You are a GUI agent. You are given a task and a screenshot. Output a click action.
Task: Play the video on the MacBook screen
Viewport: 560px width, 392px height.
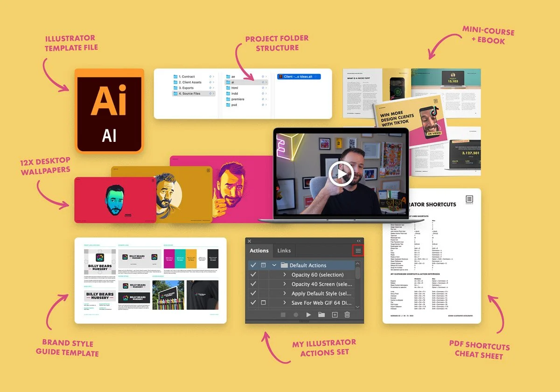pos(341,173)
